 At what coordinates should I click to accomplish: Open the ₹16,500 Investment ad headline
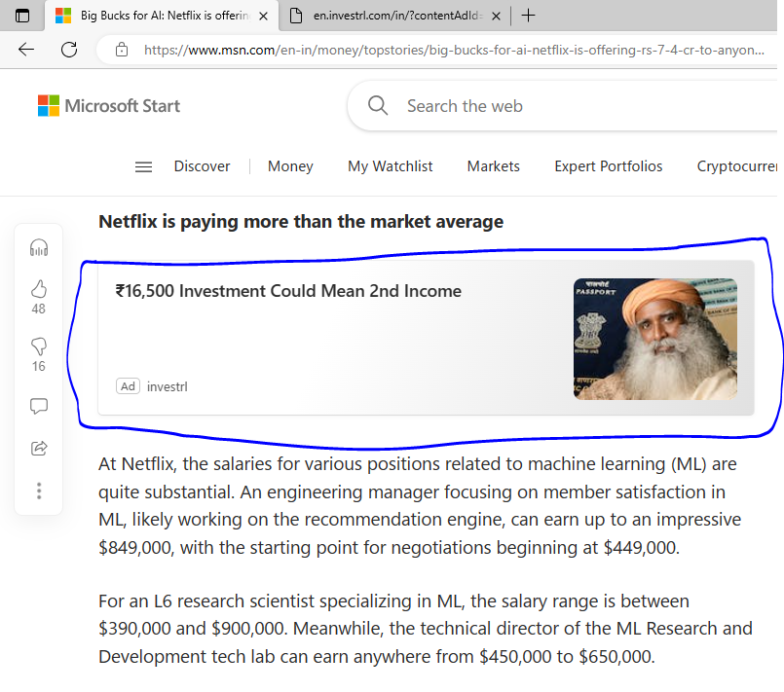(x=288, y=291)
